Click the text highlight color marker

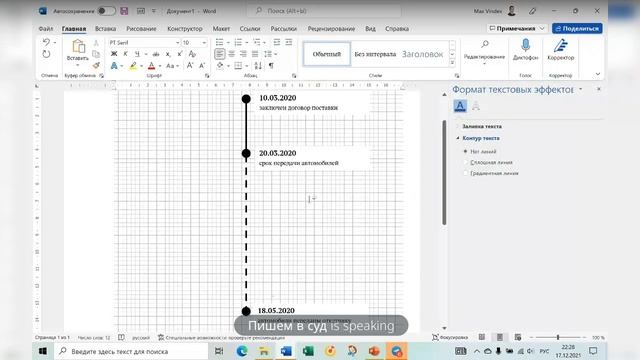pyautogui.click(x=133, y=65)
